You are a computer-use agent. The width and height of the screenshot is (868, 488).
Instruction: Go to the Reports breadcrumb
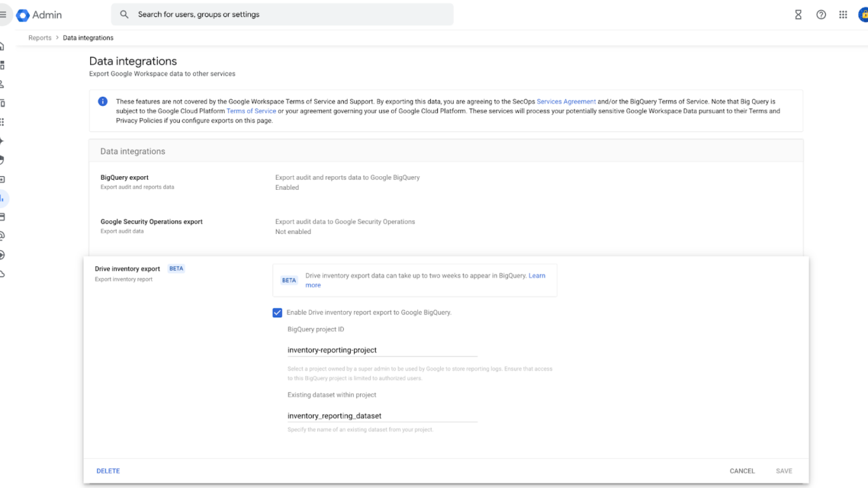[40, 38]
